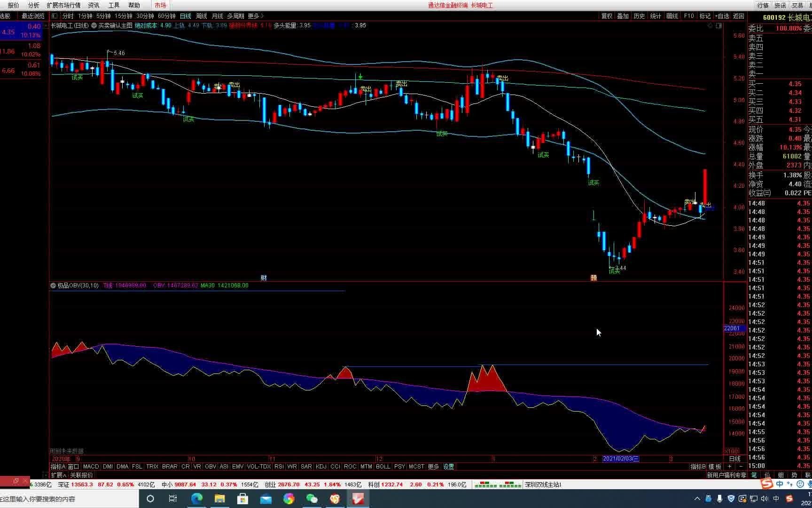Switch to 分时 chart period
812x508 pixels.
click(68, 16)
